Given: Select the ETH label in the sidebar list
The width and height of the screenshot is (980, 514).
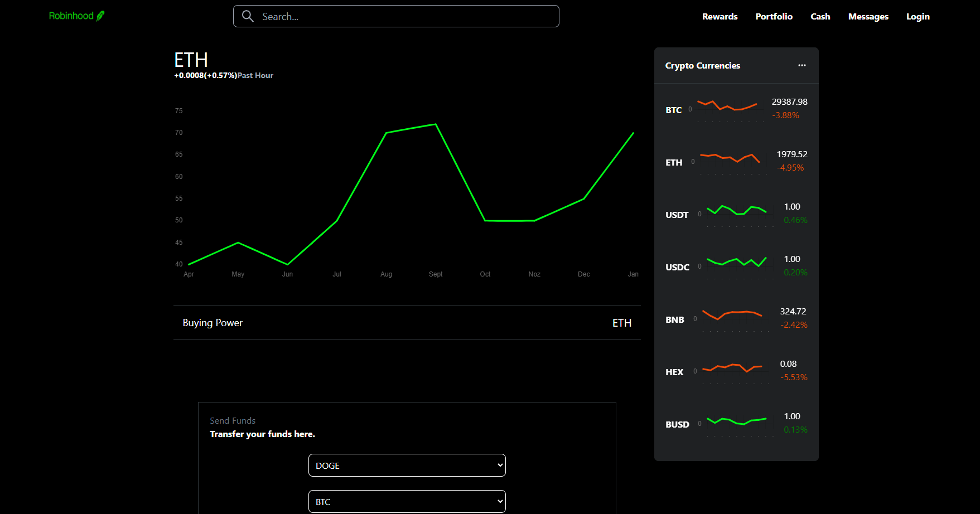Looking at the screenshot, I should click(674, 163).
